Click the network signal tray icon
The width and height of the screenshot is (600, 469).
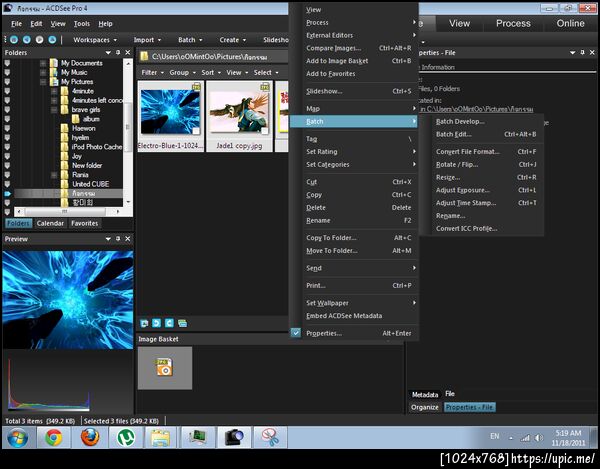(526, 438)
